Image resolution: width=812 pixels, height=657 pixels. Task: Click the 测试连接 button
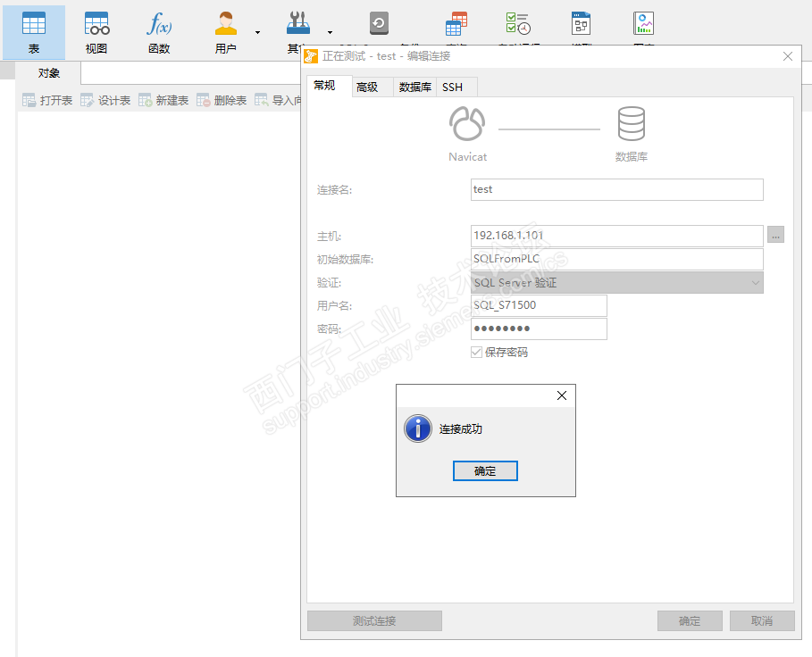(374, 620)
